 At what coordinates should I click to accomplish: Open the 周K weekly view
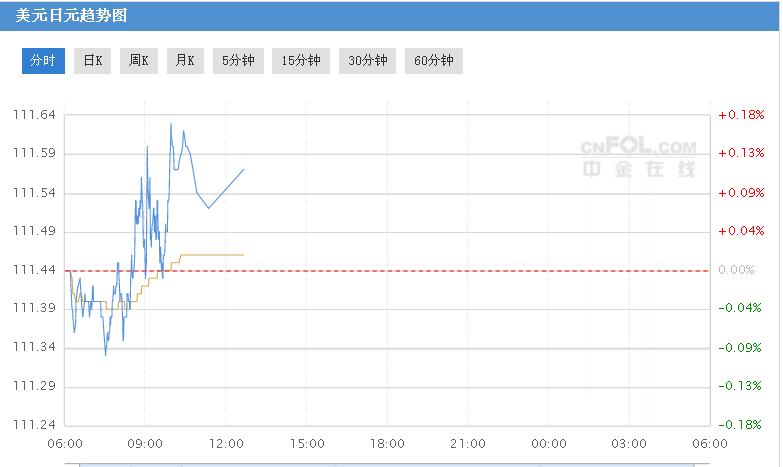139,61
